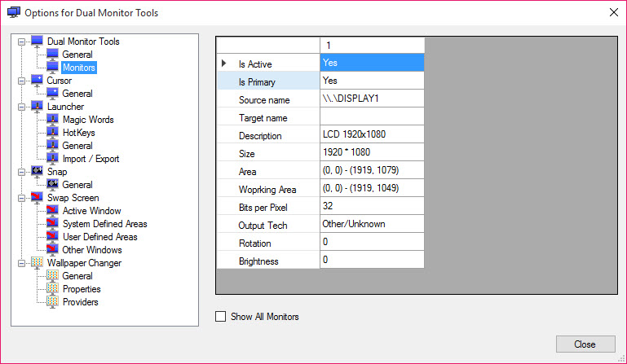Open the Import / Export page

tap(91, 159)
